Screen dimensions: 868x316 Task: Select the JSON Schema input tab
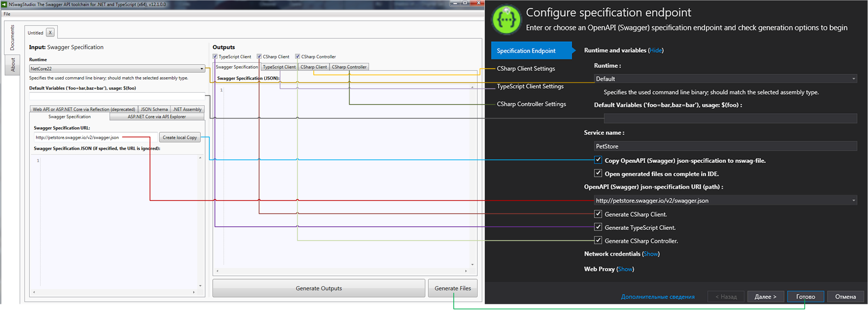pos(154,109)
